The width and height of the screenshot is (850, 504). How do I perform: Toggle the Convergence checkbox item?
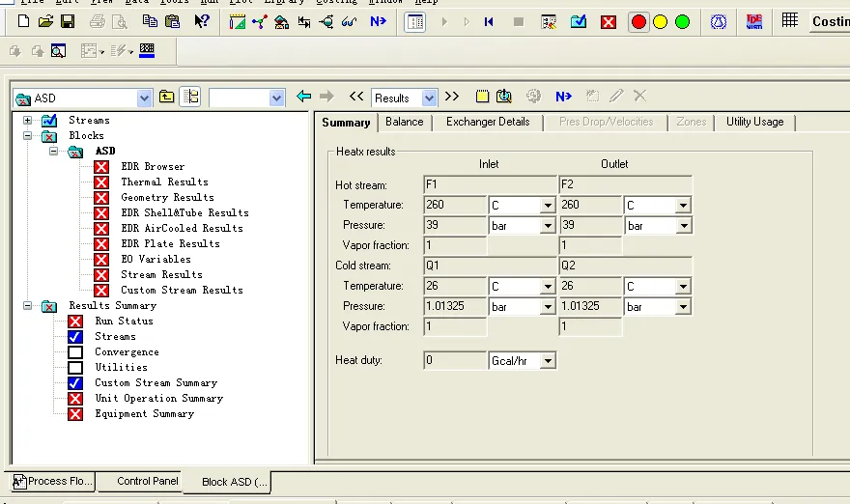75,351
